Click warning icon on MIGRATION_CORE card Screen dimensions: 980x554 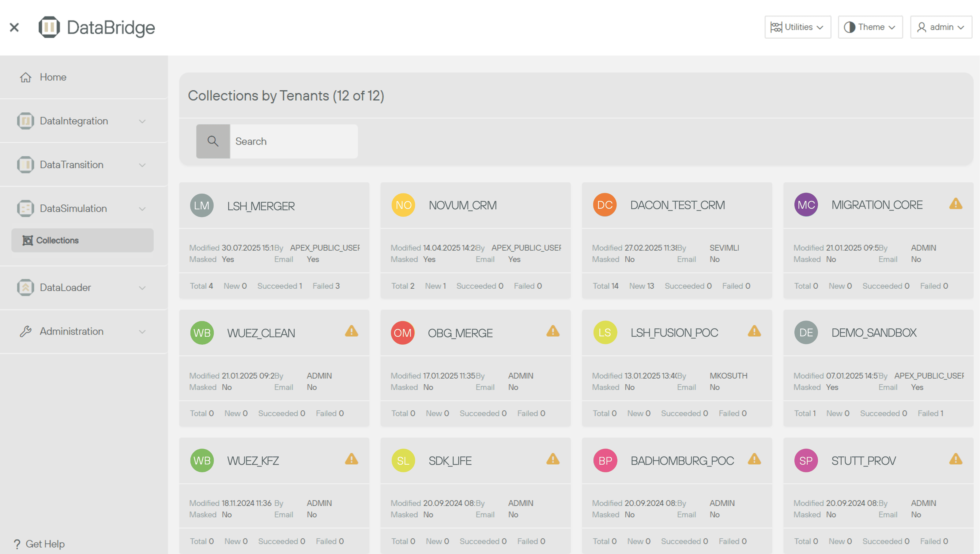[x=955, y=204]
